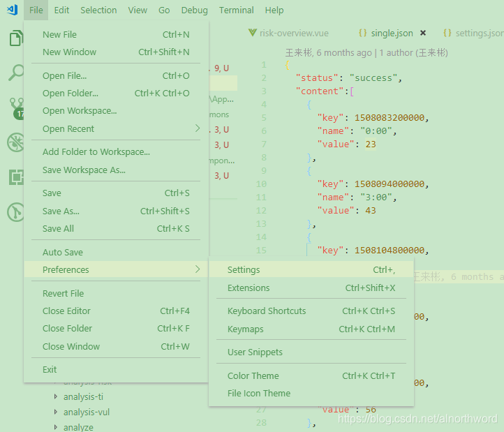
Task: Open the Go menu
Action: (164, 10)
